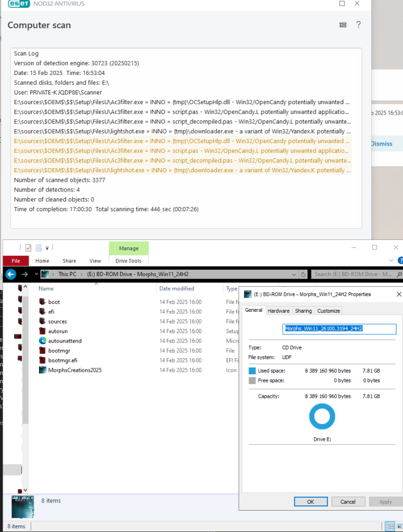Viewport: 403px width, 532px height.
Task: Click Cancel in Properties dialog
Action: point(348,501)
